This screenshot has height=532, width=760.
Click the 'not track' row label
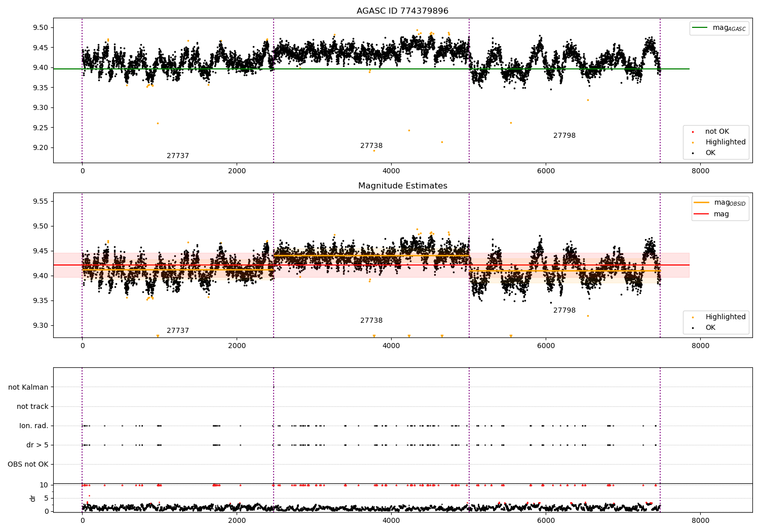coord(32,407)
